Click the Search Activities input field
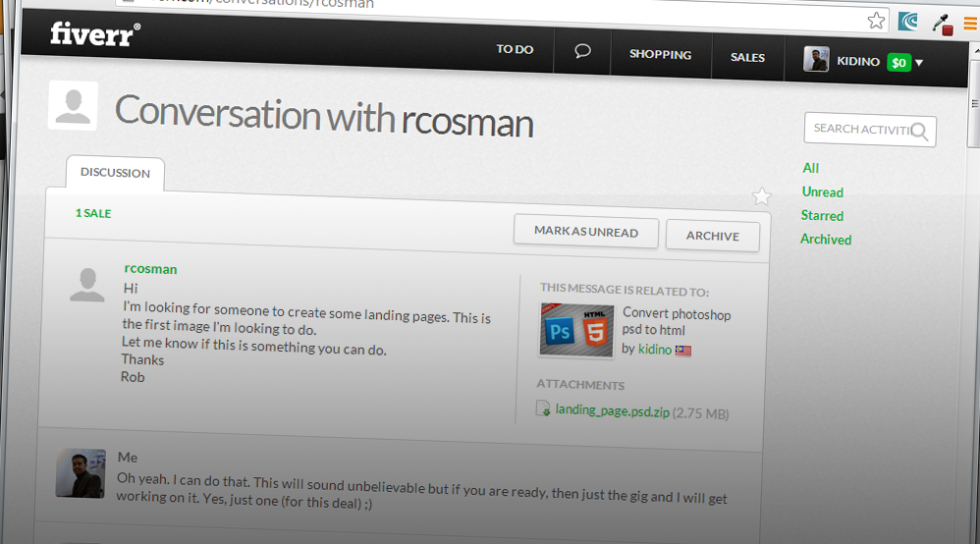The height and width of the screenshot is (544, 980). pos(858,129)
